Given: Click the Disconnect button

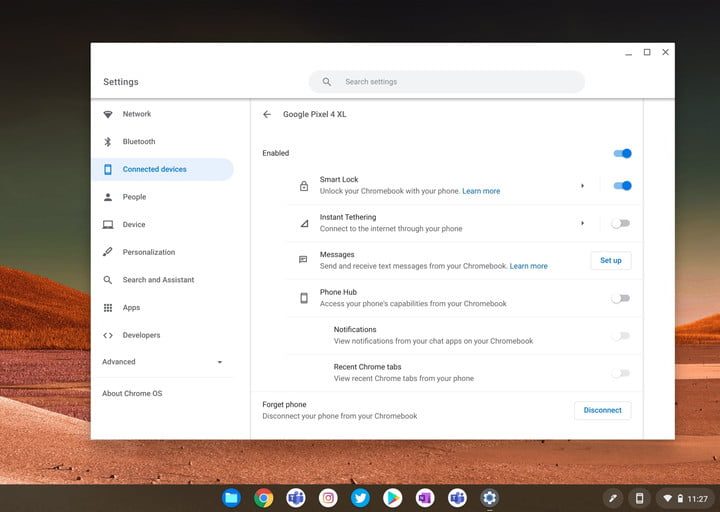Looking at the screenshot, I should [x=602, y=410].
